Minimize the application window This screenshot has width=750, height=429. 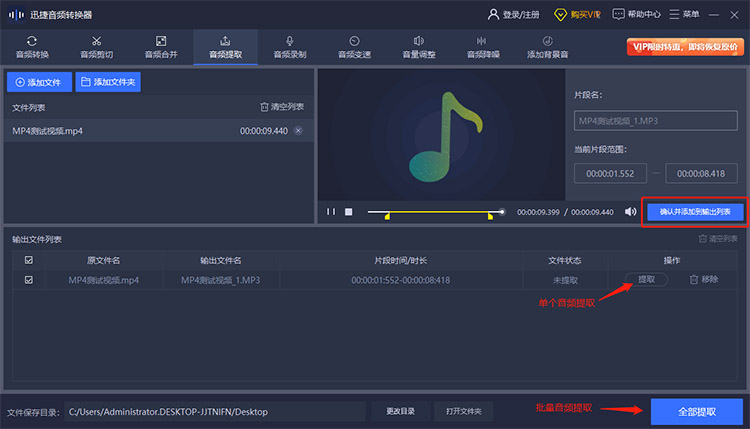point(714,15)
